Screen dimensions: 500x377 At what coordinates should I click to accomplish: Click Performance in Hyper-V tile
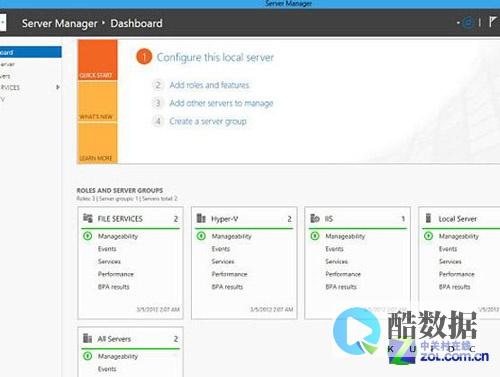pyautogui.click(x=229, y=274)
